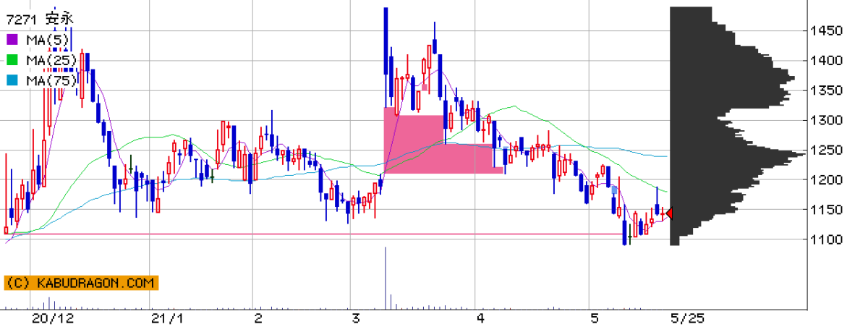Image resolution: width=868 pixels, height=327 pixels.
Task: Click the KABUDRAGON.COM copyright badge
Action: click(80, 284)
